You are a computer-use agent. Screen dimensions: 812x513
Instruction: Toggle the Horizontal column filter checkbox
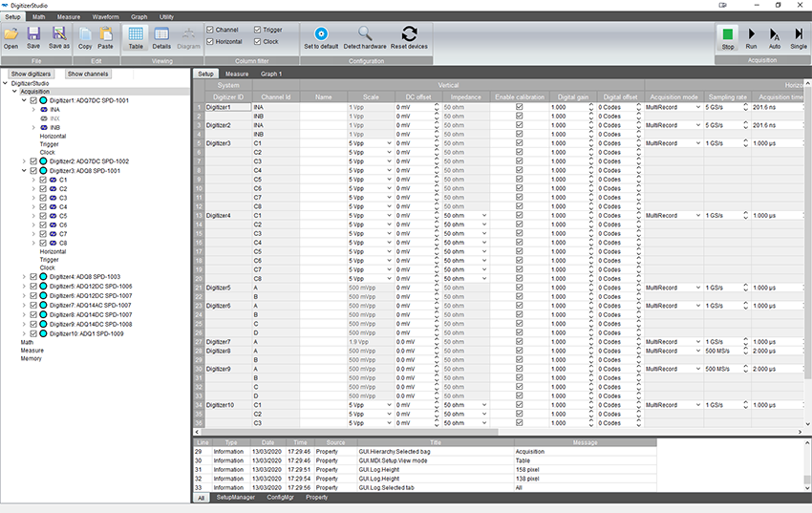[210, 41]
